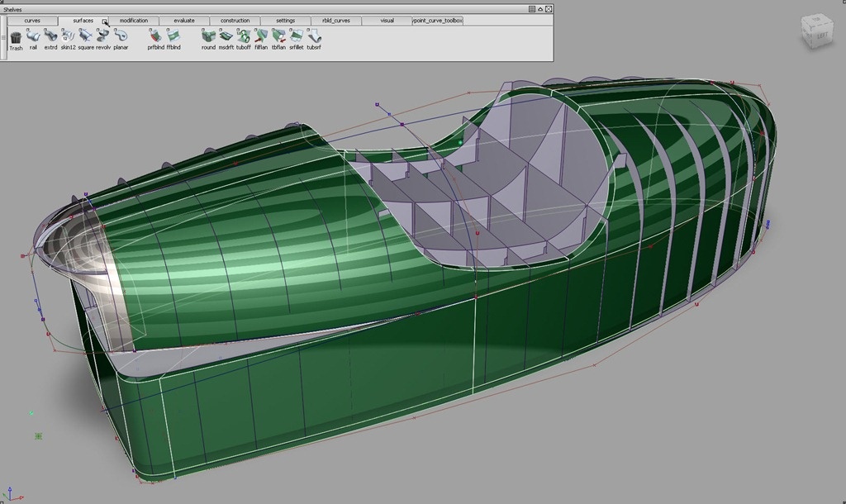Open the rbld_curves shelf tab
846x504 pixels.
pyautogui.click(x=336, y=21)
